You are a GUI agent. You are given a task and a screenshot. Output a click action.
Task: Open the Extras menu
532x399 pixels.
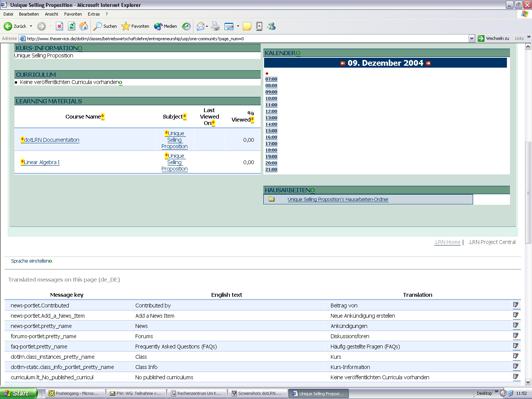[x=93, y=14]
